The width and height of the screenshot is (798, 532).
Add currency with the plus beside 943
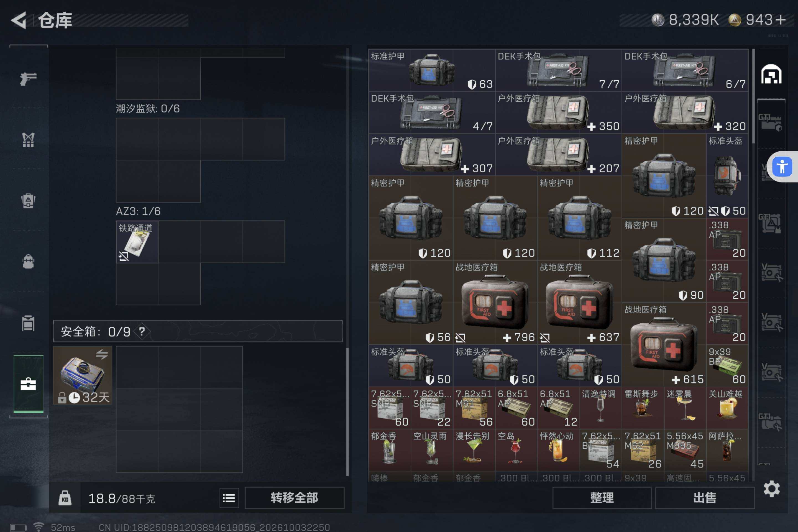[780, 20]
